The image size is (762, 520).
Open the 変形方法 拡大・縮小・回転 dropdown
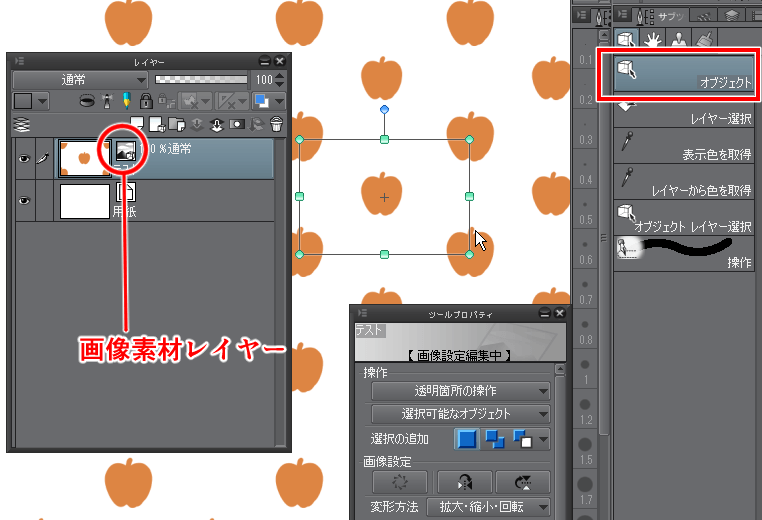(x=488, y=507)
